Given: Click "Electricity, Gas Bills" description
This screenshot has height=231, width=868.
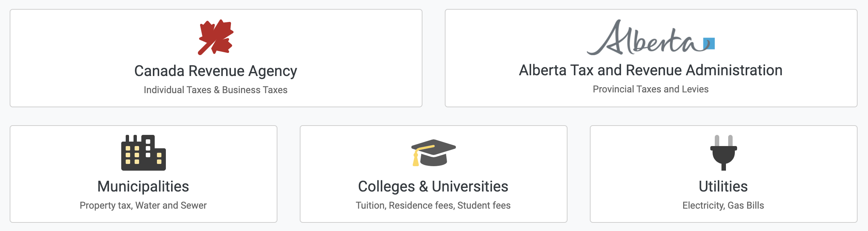Looking at the screenshot, I should [x=723, y=205].
